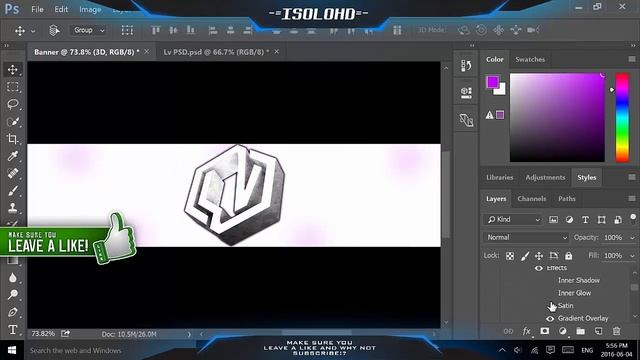Click the status bar info arrow
The image size is (640, 360).
189,334
